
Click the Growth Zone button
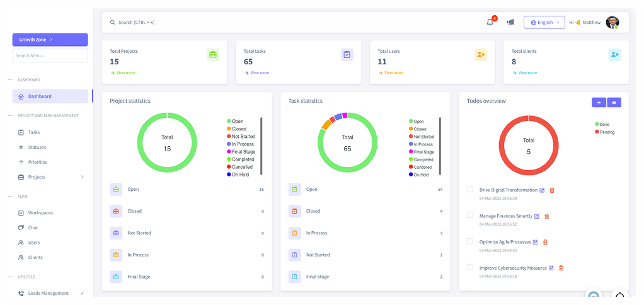[50, 40]
